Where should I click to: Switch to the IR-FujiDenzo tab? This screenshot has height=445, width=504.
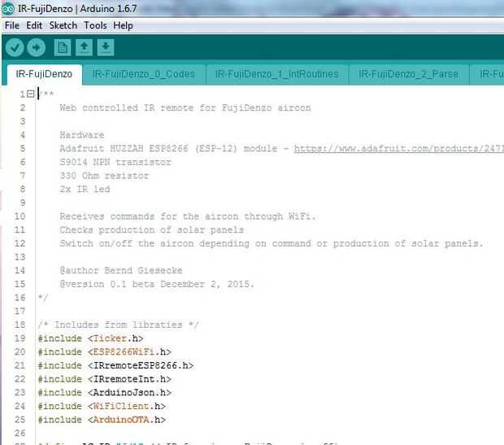44,74
